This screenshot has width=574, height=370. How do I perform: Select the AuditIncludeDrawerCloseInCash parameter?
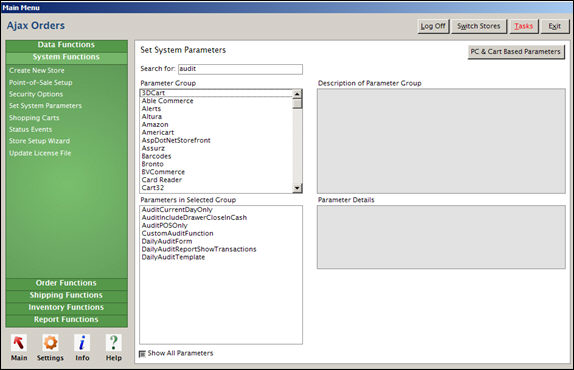(x=221, y=217)
